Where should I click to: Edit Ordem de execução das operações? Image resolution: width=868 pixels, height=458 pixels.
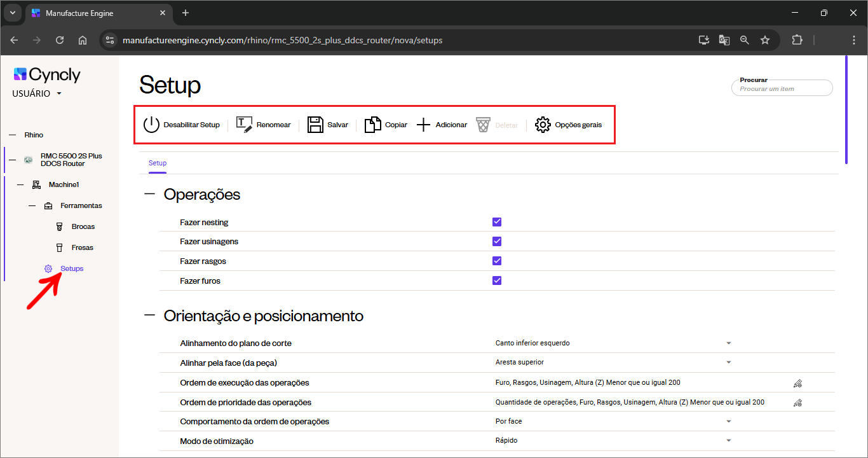(797, 383)
